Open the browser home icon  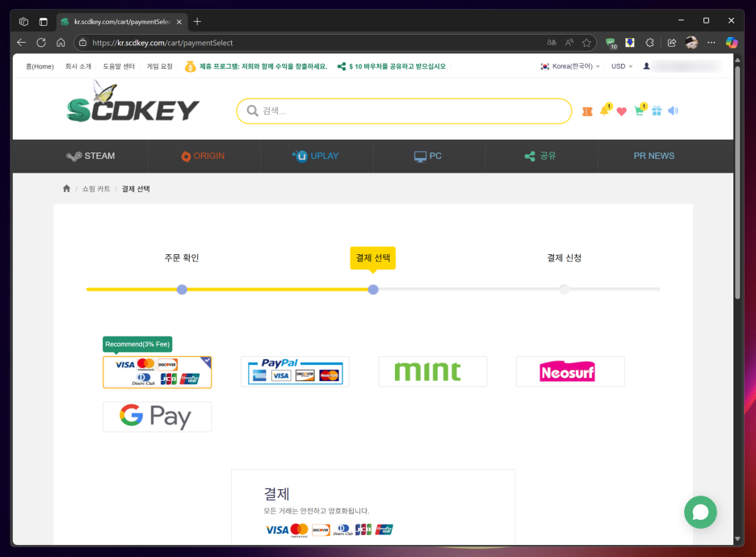(x=61, y=43)
